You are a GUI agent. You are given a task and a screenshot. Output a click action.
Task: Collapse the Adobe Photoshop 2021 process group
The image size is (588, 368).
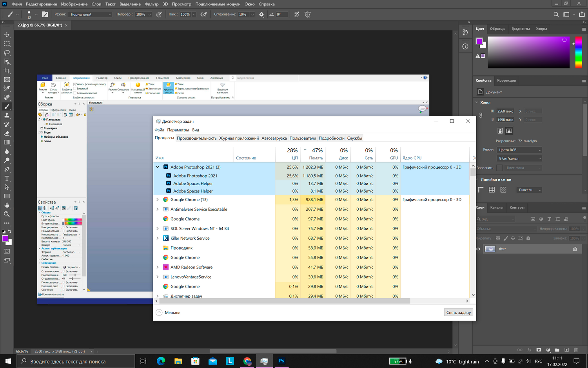point(158,167)
